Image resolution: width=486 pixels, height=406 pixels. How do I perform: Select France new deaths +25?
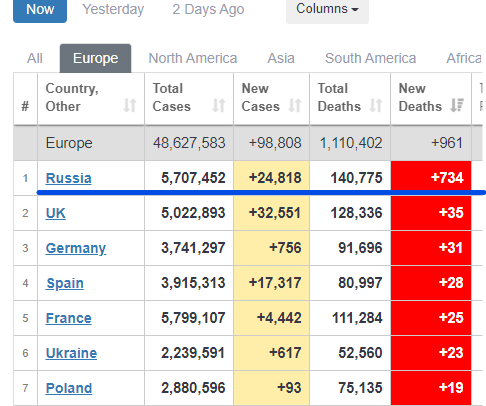tap(451, 318)
